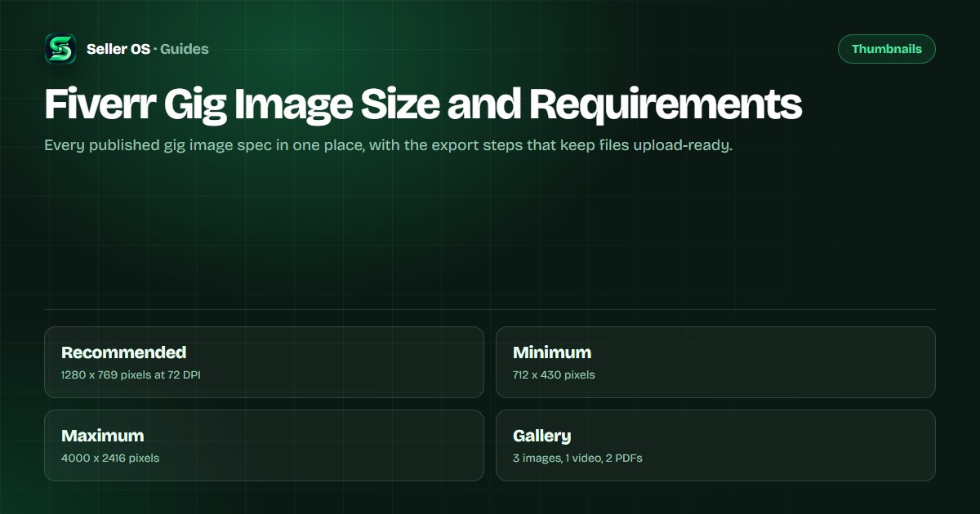
Task: Open the Recommended spec card
Action: pyautogui.click(x=264, y=362)
